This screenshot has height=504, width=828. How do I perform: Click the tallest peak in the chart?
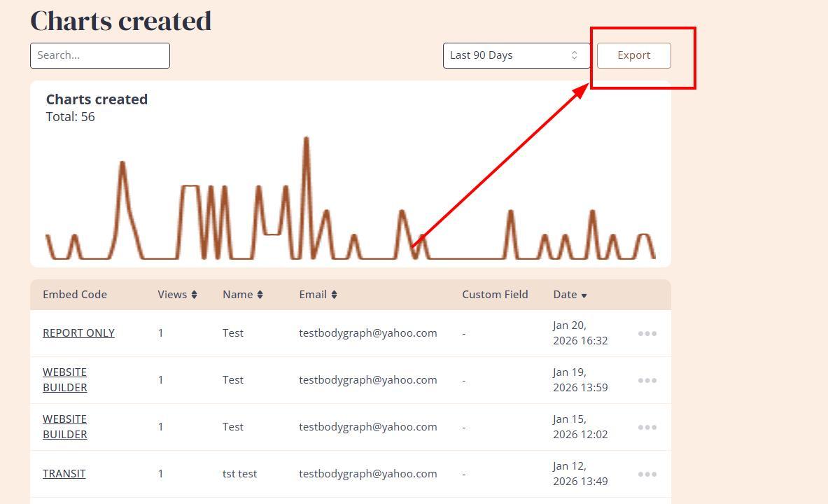(x=306, y=140)
